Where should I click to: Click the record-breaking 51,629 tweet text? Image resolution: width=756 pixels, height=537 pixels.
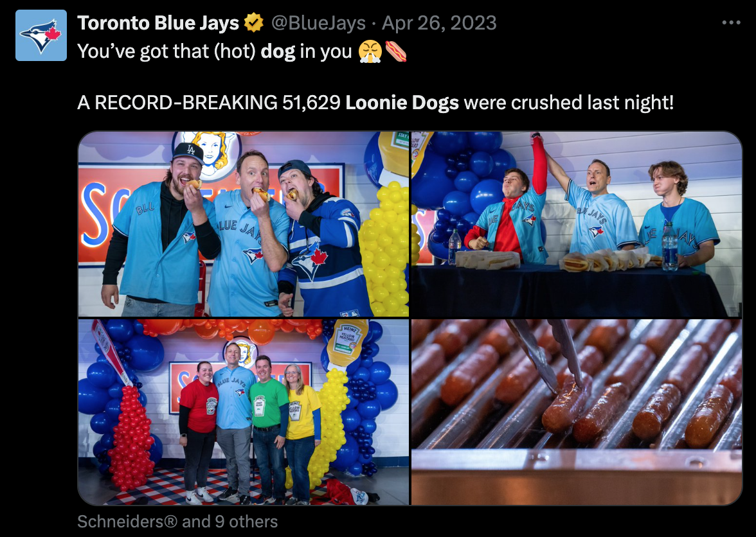coord(375,103)
